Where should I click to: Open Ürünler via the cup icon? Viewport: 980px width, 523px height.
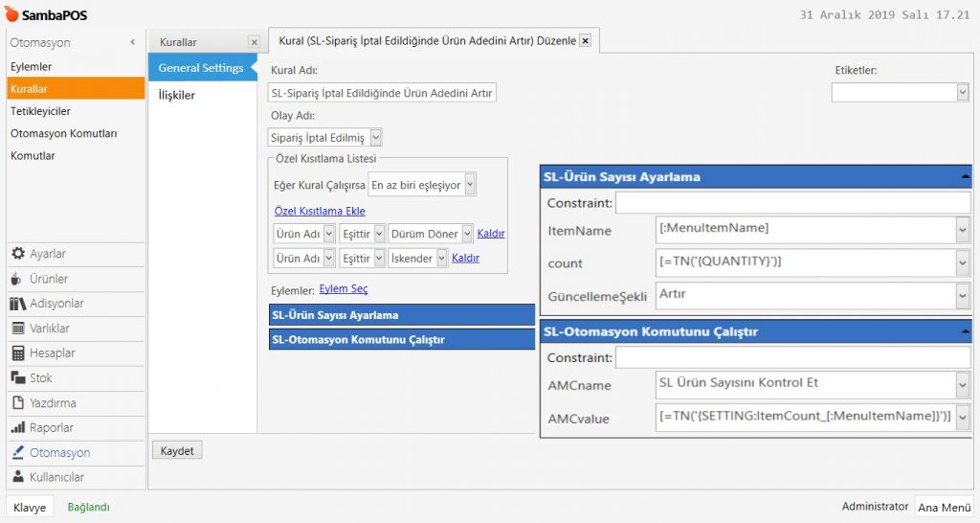pos(18,279)
